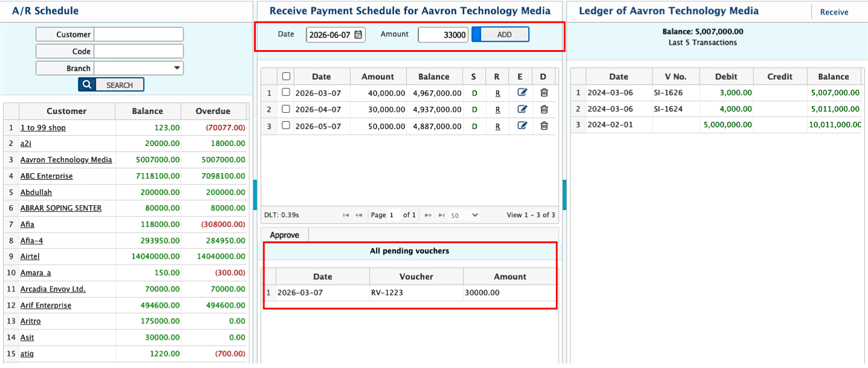Viewport: 868px width, 368px height.
Task: Open the calendar picker in Date field
Action: click(x=359, y=35)
